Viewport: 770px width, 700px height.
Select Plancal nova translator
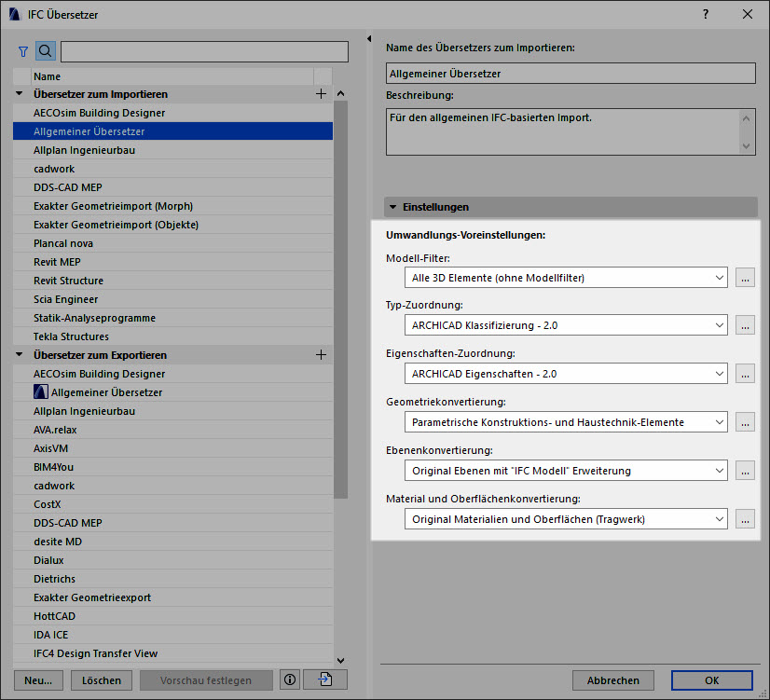click(x=172, y=243)
